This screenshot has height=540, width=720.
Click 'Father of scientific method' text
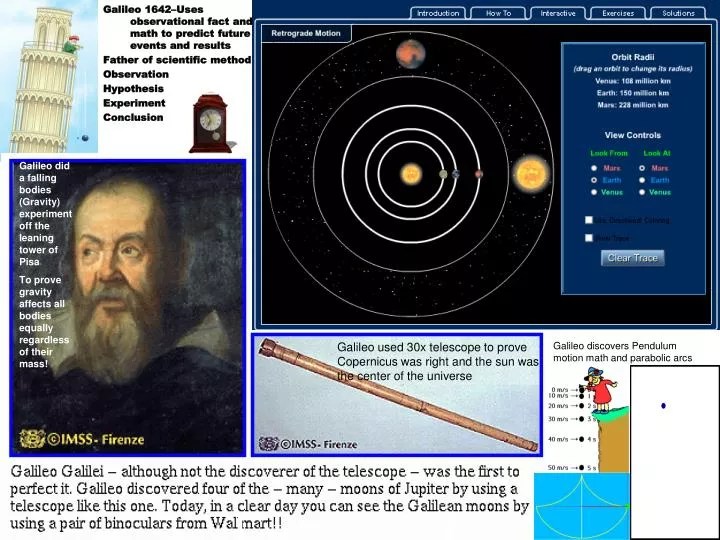tap(177, 60)
